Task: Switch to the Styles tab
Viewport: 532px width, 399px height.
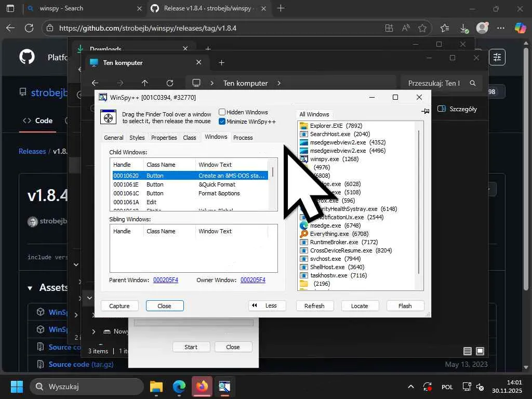Action: (137, 137)
